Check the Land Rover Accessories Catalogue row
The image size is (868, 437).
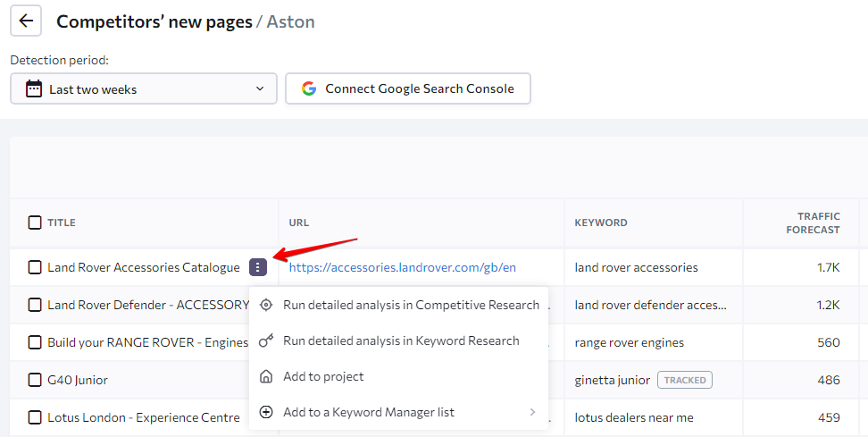[x=34, y=267]
